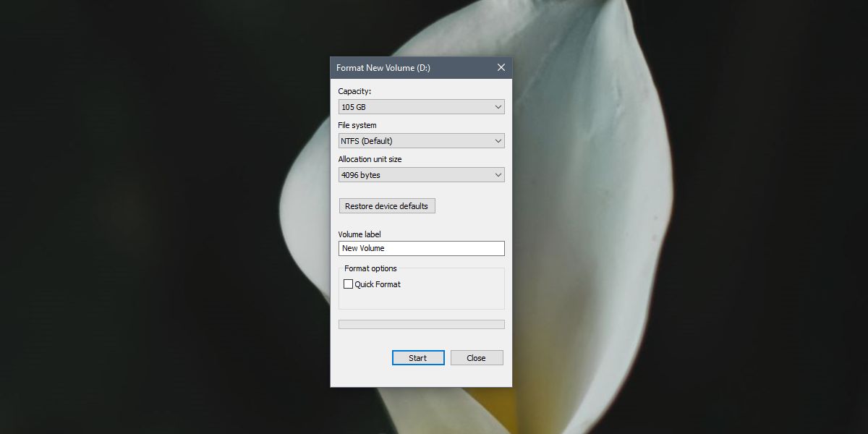The height and width of the screenshot is (434, 868).
Task: Open the File system dropdown showing NTFS
Action: (x=421, y=141)
